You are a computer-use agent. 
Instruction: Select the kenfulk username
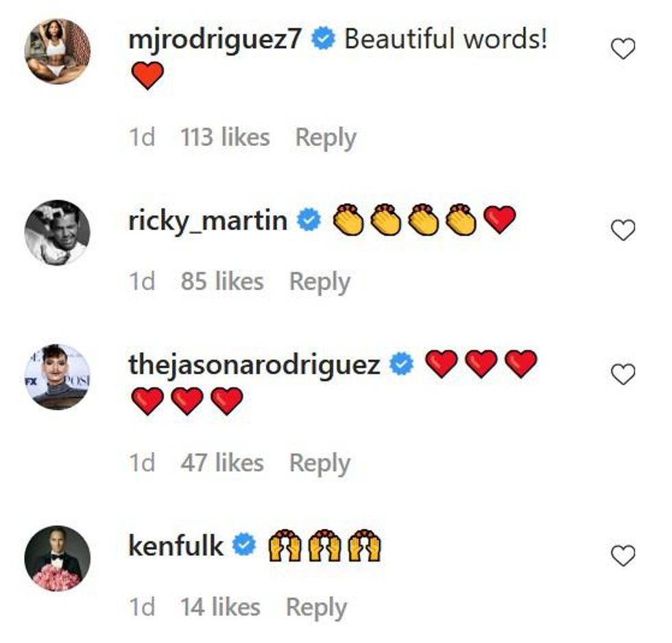pos(176,546)
